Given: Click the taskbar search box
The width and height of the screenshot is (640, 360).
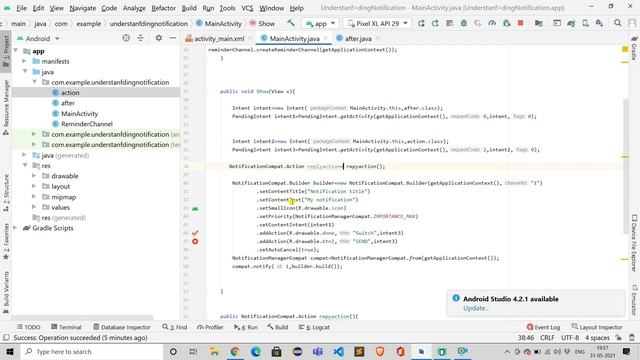Looking at the screenshot, I should click(92, 351).
